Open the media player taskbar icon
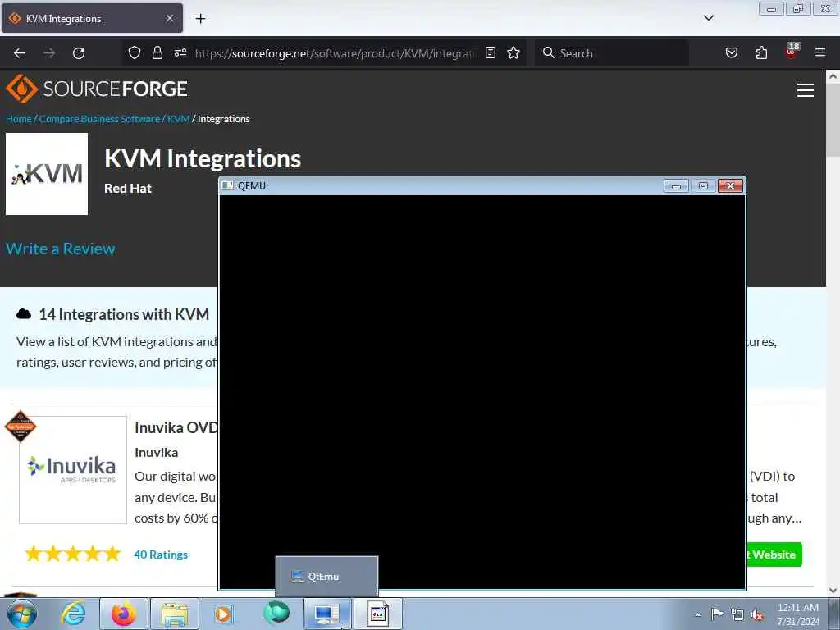Image resolution: width=840 pixels, height=630 pixels. 225,614
